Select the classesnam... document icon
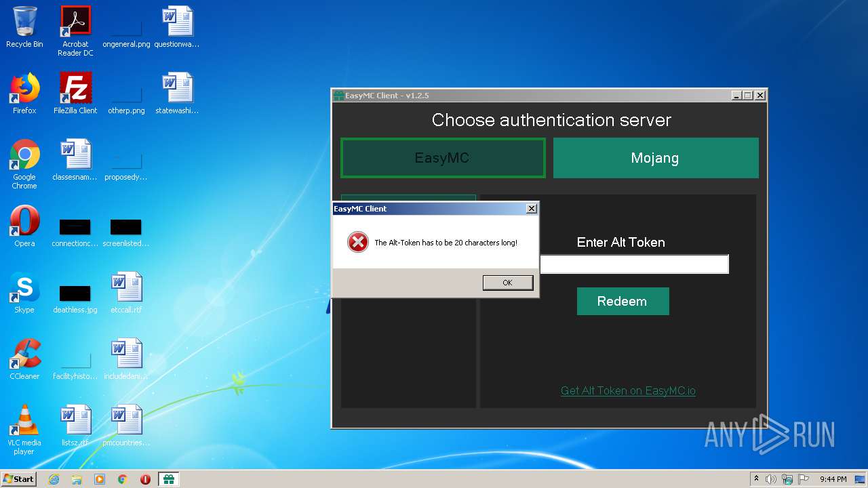The width and height of the screenshot is (868, 488). [75, 160]
